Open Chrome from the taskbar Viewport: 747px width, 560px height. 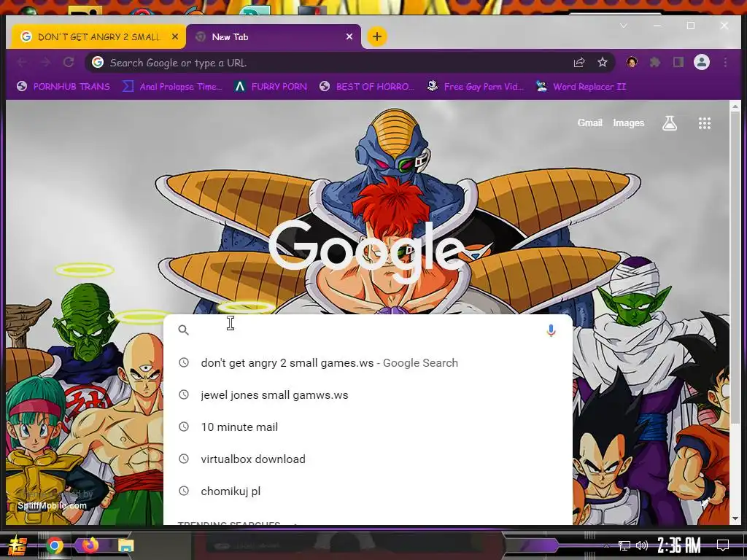(54, 545)
